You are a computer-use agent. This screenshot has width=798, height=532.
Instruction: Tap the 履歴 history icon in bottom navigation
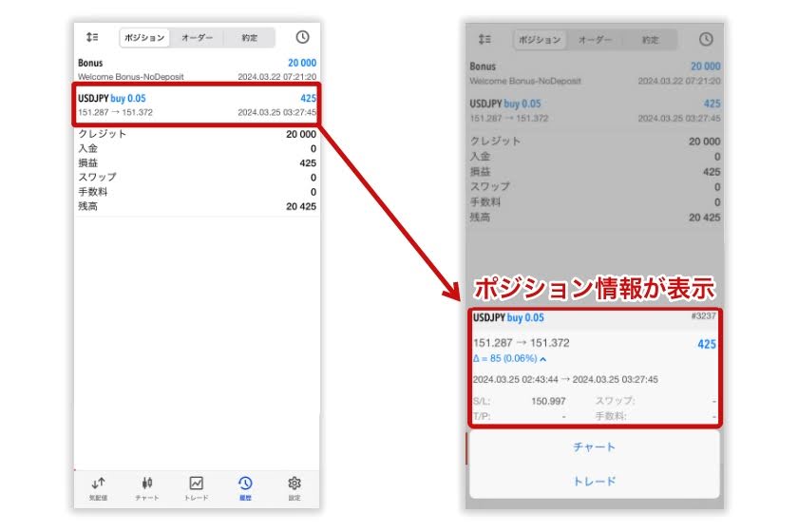245,486
